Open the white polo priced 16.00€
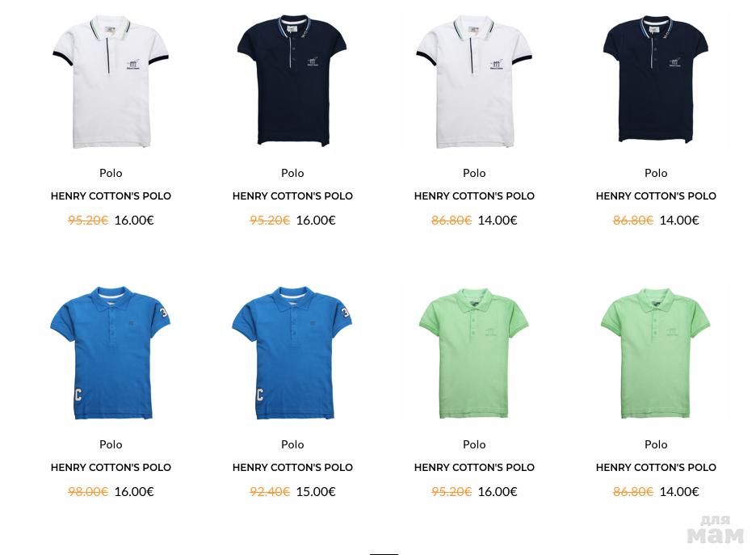 (111, 82)
